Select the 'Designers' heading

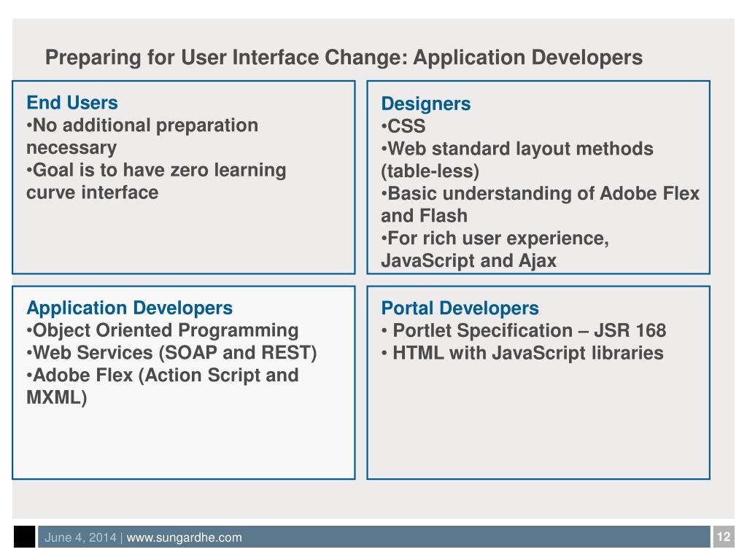[x=426, y=104]
